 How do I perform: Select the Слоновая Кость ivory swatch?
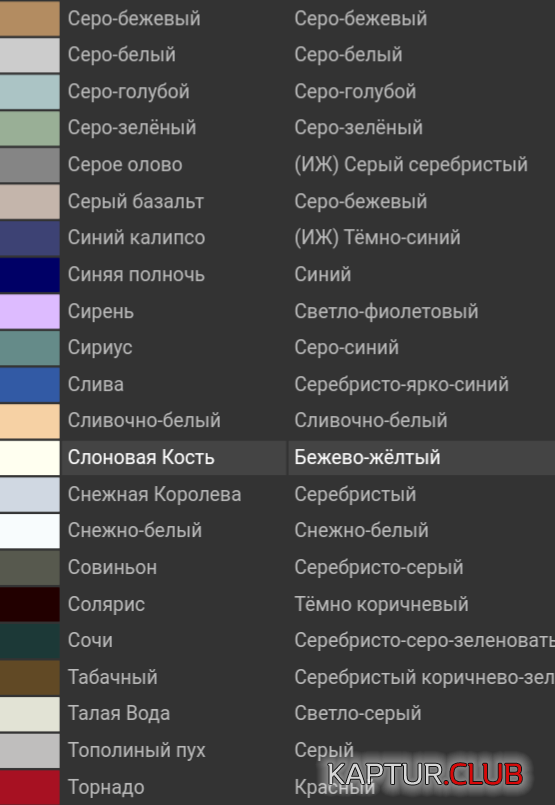(30, 457)
